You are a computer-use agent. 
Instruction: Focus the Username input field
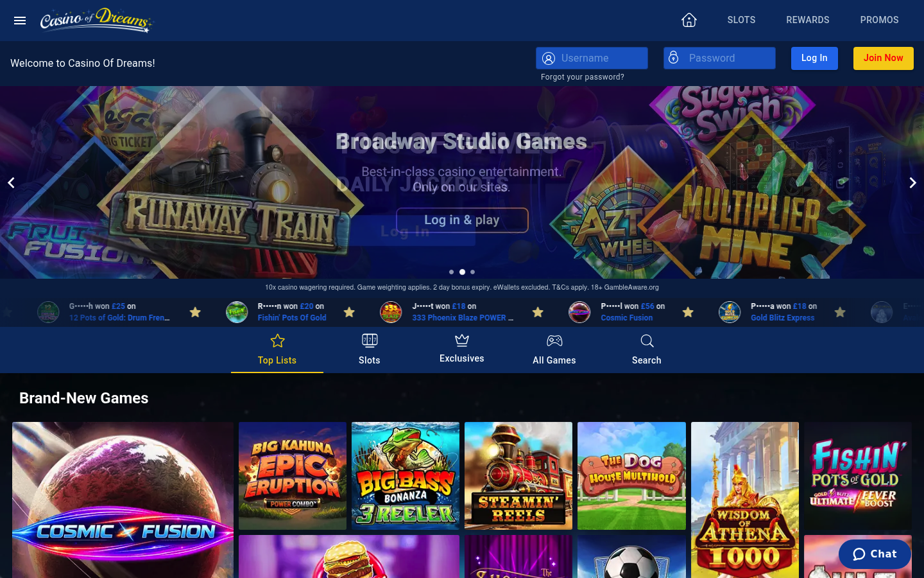(592, 58)
